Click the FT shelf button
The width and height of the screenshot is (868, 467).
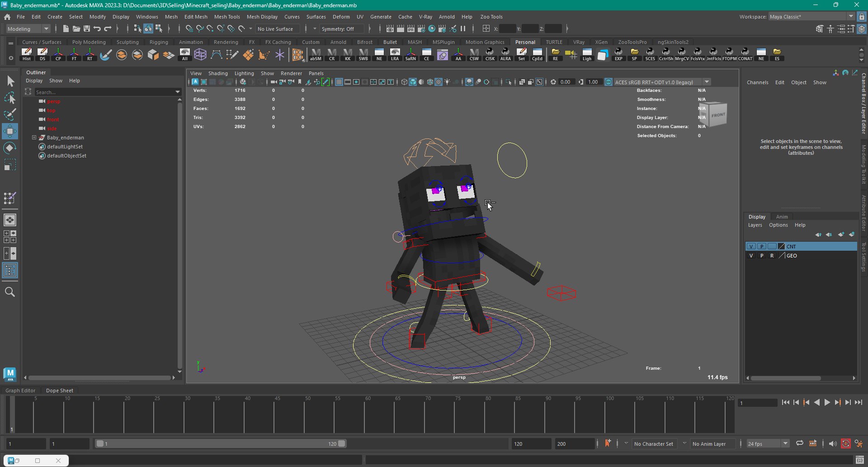click(74, 54)
